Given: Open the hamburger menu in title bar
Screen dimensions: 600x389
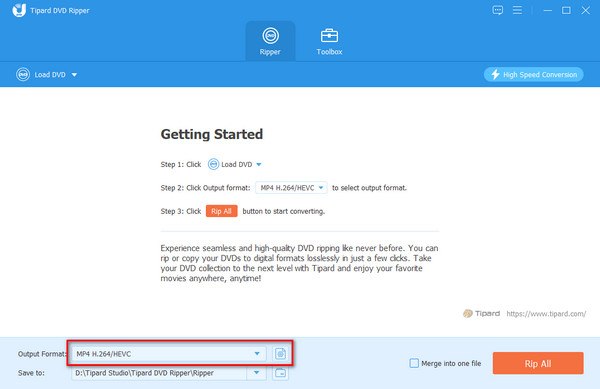Looking at the screenshot, I should pyautogui.click(x=517, y=10).
